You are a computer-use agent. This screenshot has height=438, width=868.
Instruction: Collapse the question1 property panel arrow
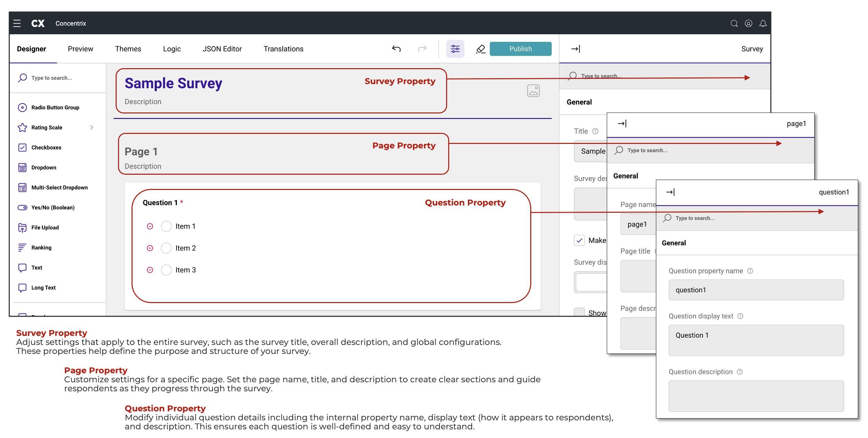pyautogui.click(x=670, y=192)
